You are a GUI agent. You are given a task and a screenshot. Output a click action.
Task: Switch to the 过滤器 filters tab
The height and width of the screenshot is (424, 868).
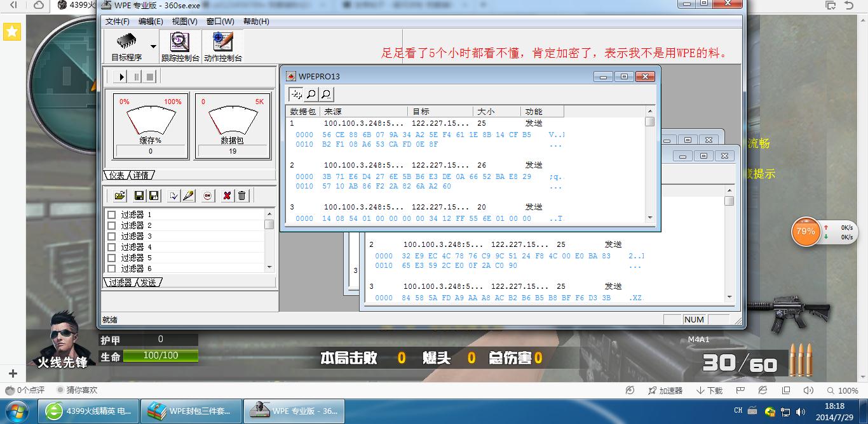[119, 282]
